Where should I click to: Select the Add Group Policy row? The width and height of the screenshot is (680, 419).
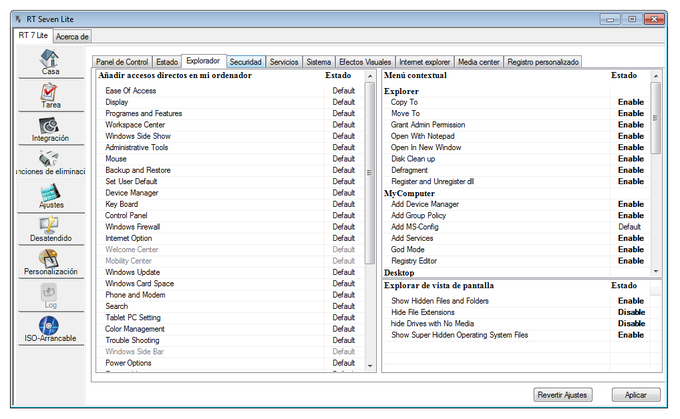(516, 216)
